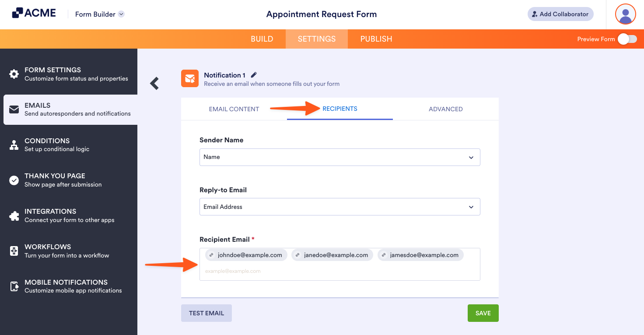Rename Notification 1 using the pencil icon
644x335 pixels.
[254, 74]
